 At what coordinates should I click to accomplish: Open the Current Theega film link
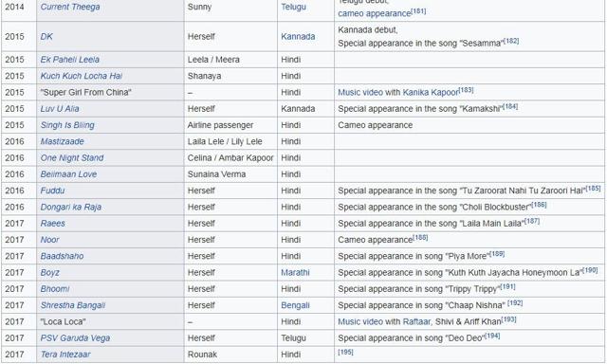pos(70,7)
